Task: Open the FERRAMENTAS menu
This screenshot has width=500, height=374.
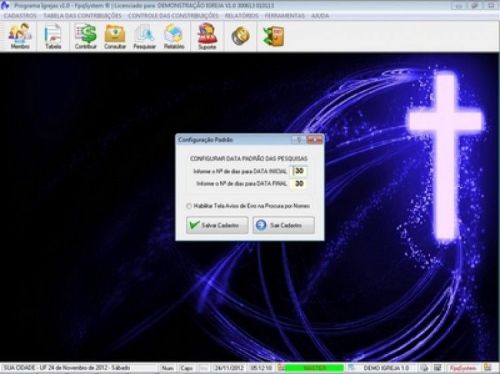Action: [285, 16]
